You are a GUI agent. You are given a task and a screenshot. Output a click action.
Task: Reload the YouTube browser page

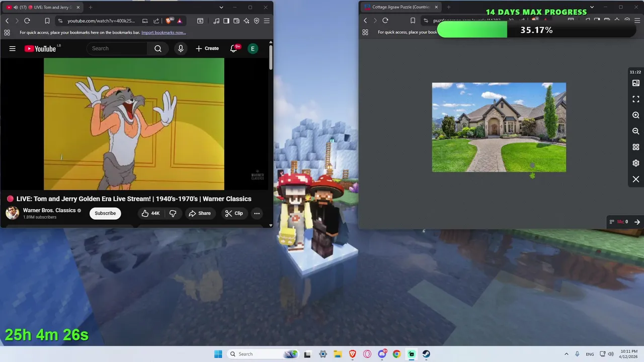tap(27, 21)
